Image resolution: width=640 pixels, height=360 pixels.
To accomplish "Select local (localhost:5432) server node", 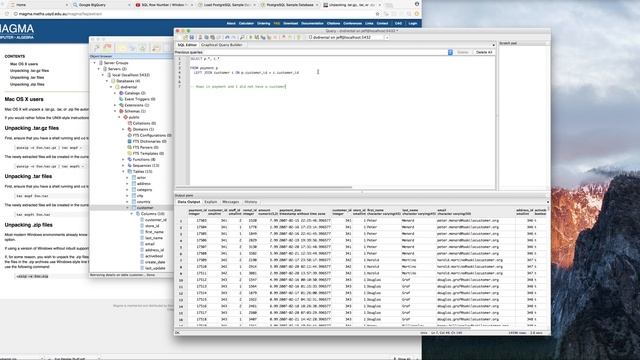I will [131, 75].
